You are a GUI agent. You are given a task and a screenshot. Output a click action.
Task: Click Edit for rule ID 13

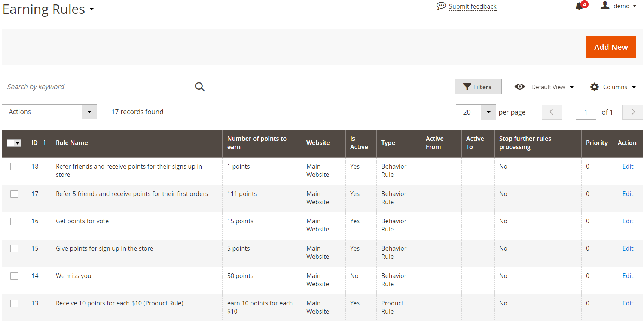pyautogui.click(x=628, y=303)
